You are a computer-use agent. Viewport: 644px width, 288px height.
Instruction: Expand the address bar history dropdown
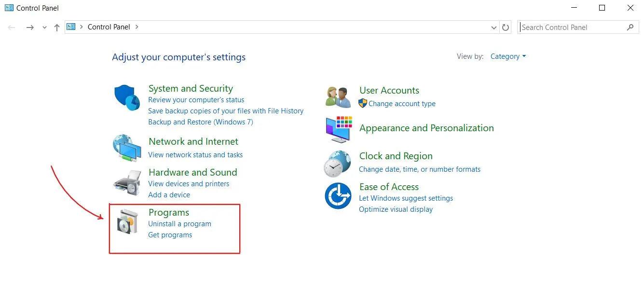[x=493, y=27]
